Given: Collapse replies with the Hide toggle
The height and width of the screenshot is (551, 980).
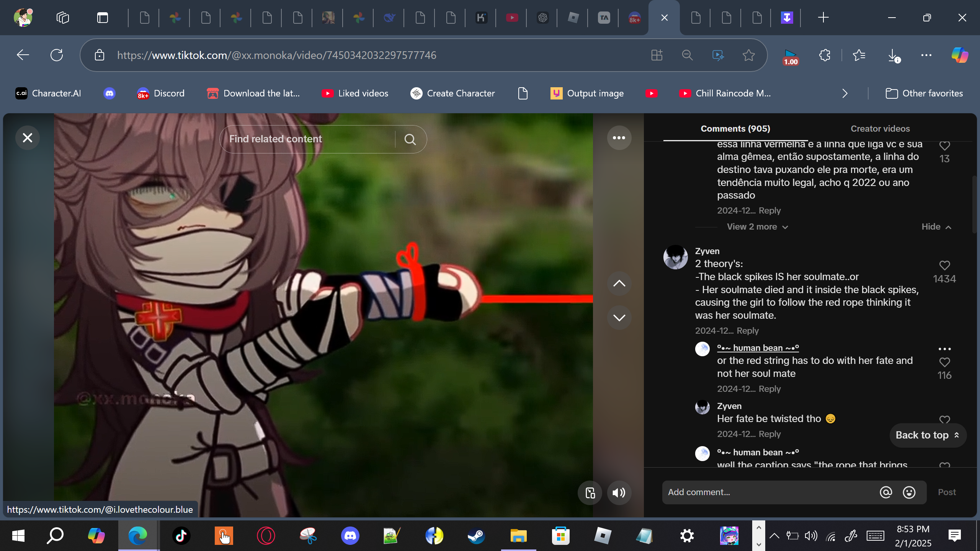Looking at the screenshot, I should click(936, 227).
